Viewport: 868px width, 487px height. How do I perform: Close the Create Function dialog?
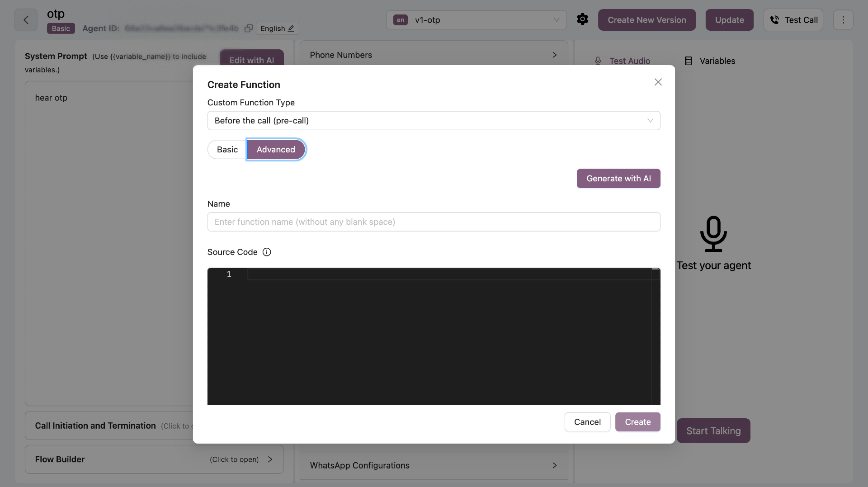coord(658,82)
